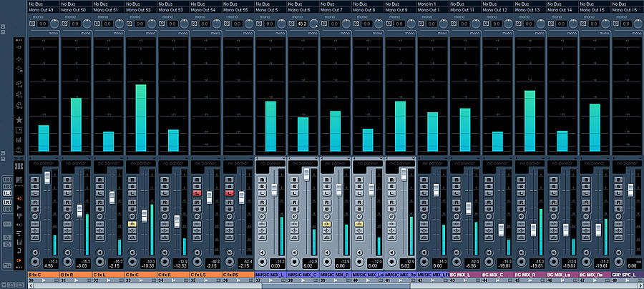The width and height of the screenshot is (644, 289).
Task: Mute the B fx C channel
Action: [35, 180]
